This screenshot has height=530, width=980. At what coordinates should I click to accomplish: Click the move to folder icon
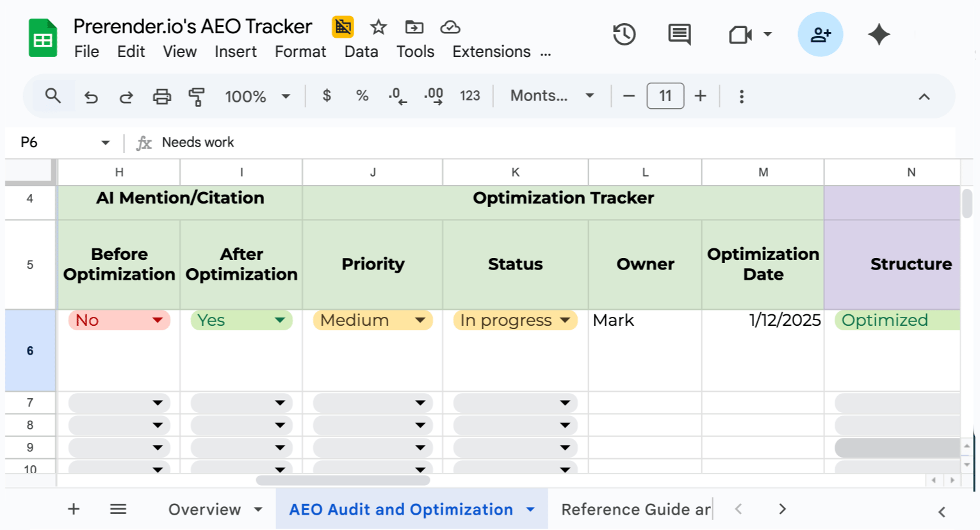point(414,27)
